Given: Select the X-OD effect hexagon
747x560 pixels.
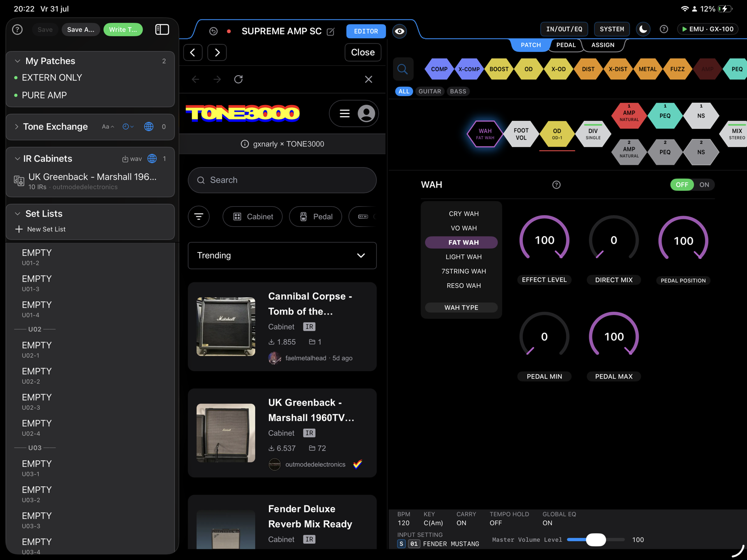Looking at the screenshot, I should point(558,69).
